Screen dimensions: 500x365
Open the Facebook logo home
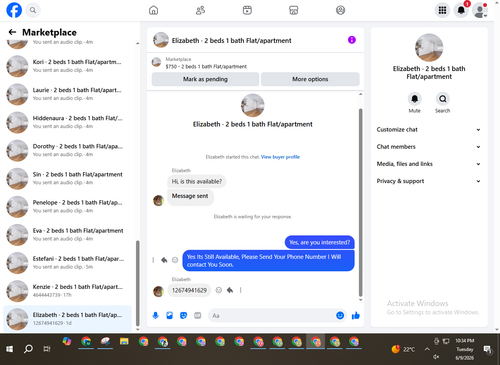point(14,10)
